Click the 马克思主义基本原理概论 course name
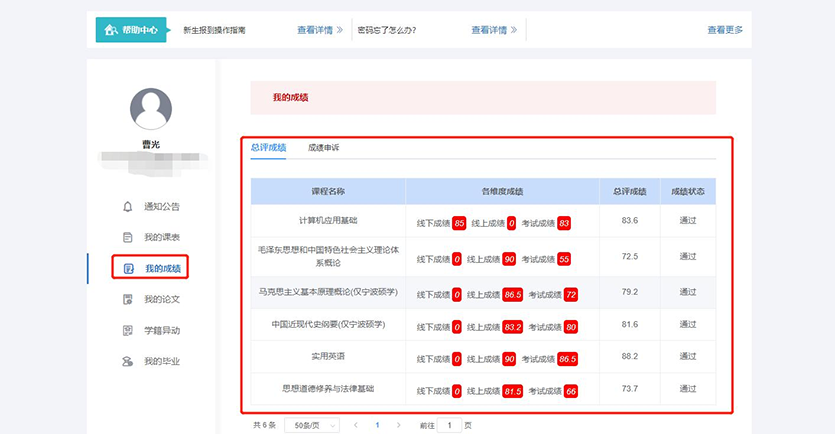Screen dimensions: 835x434 coord(328,292)
